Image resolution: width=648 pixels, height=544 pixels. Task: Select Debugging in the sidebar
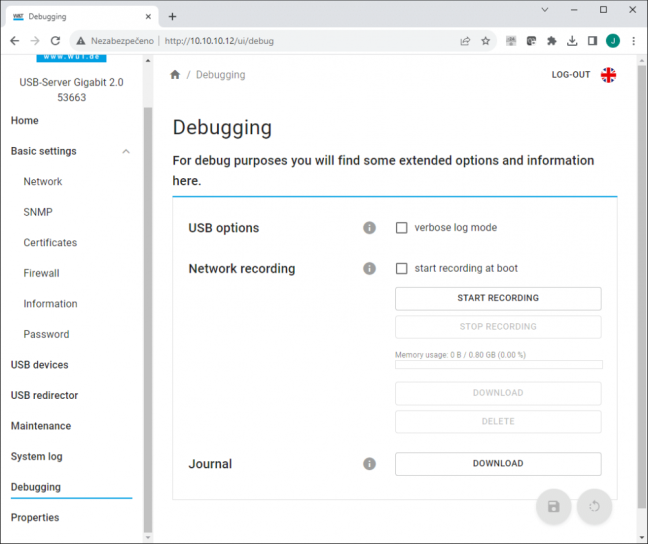tap(36, 487)
